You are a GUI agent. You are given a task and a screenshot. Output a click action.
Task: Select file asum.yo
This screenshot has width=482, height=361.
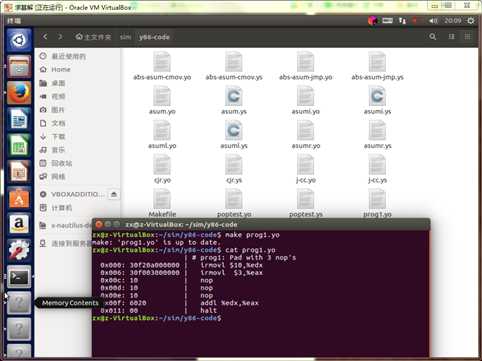point(162,100)
